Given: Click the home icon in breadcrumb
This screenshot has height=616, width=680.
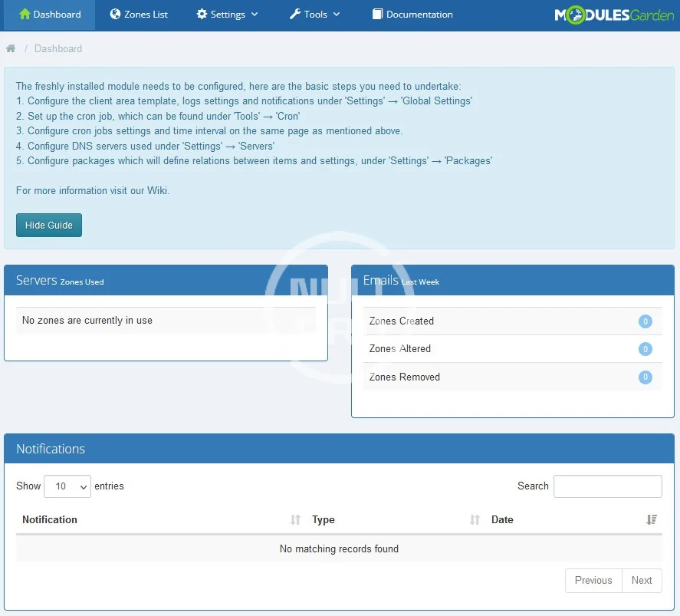Looking at the screenshot, I should [11, 48].
